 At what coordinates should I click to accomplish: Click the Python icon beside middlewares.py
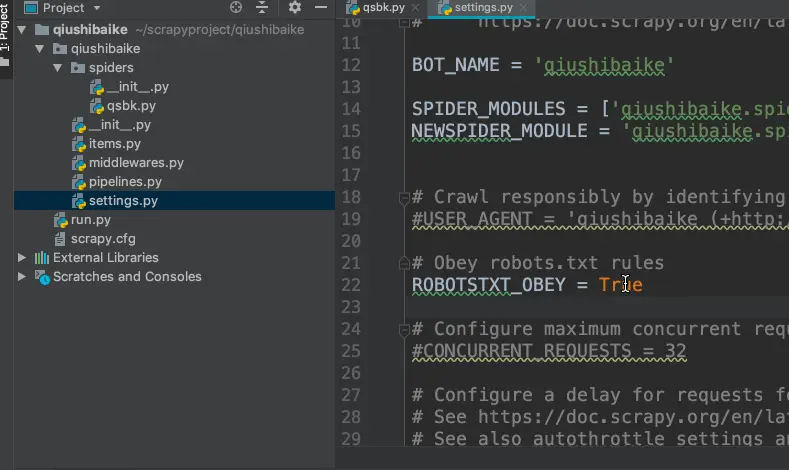(78, 163)
